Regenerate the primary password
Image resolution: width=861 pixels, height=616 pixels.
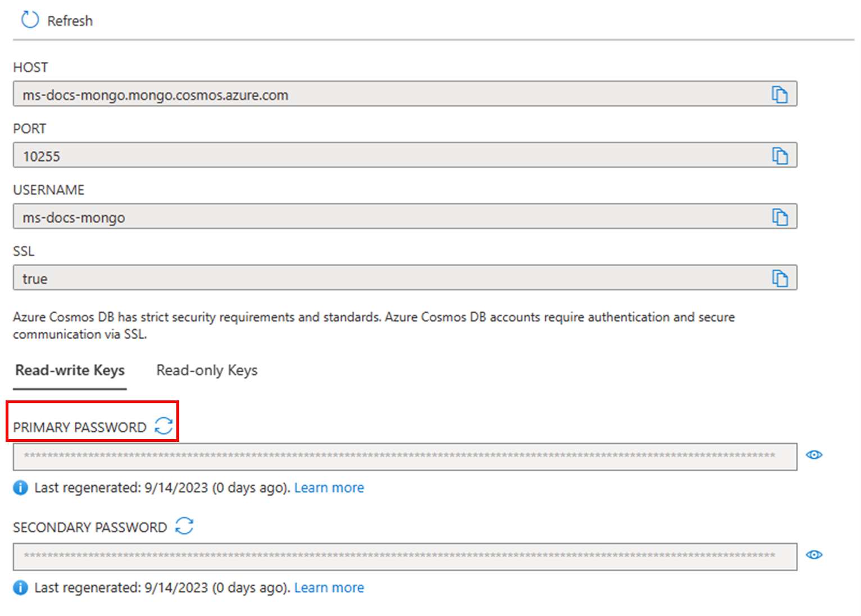[x=163, y=426]
